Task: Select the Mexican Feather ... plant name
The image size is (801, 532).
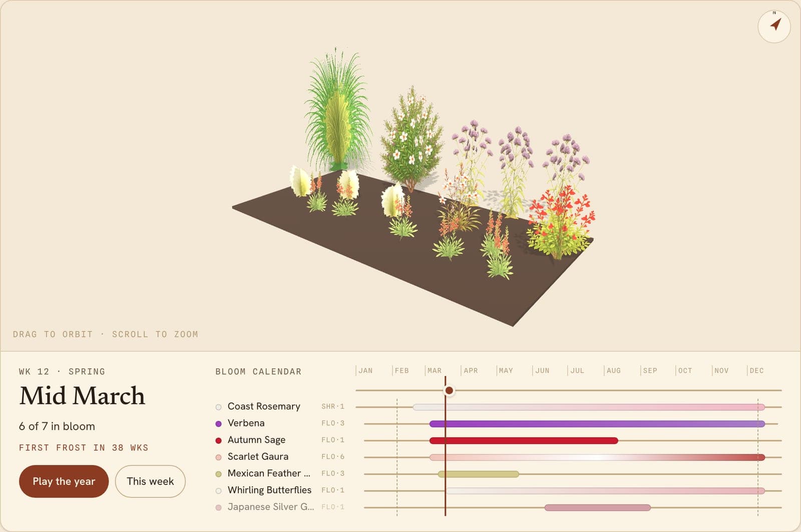Action: [269, 473]
